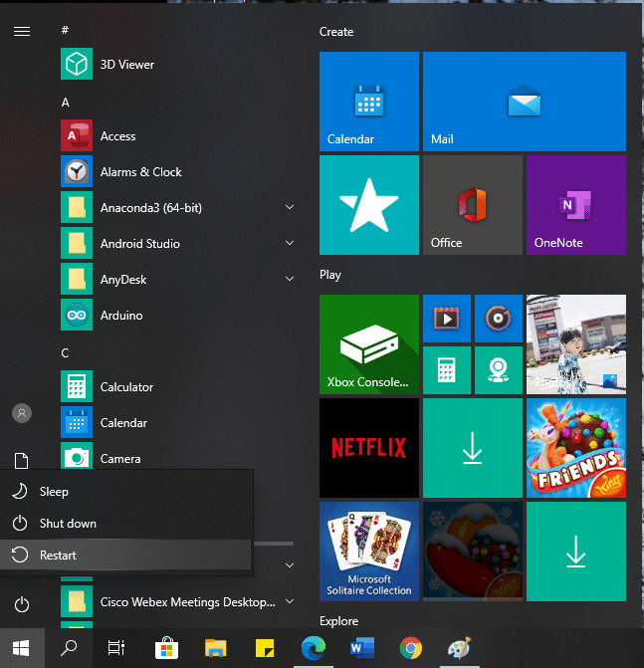The width and height of the screenshot is (644, 668).
Task: Click the letter C section header
Action: click(x=65, y=352)
